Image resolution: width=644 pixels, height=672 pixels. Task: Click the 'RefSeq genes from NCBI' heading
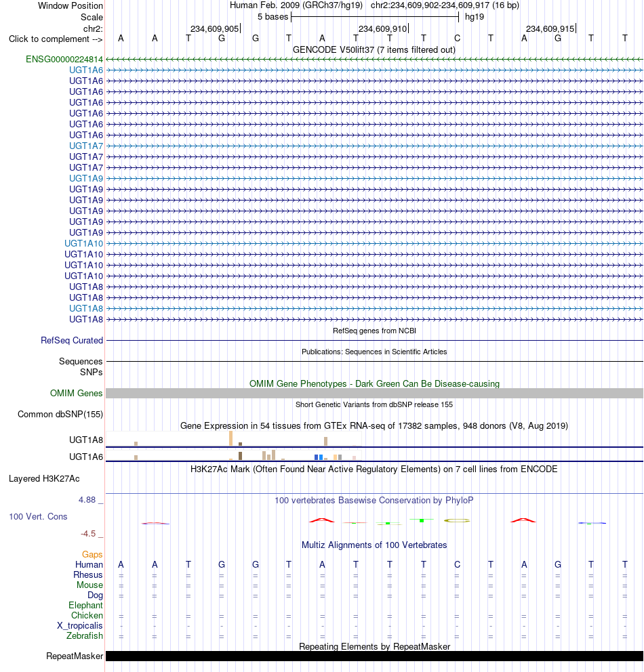(374, 331)
